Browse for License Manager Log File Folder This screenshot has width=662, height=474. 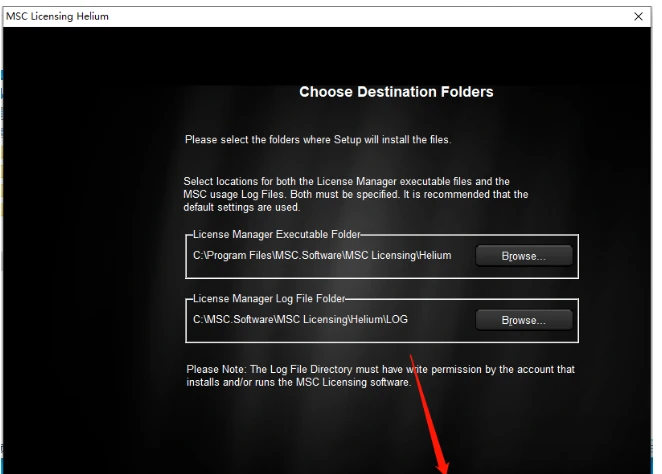click(524, 320)
